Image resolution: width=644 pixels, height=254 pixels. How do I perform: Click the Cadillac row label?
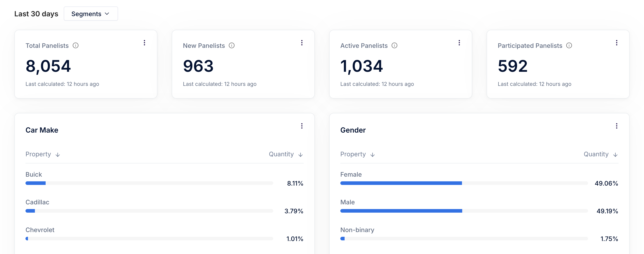pos(37,202)
